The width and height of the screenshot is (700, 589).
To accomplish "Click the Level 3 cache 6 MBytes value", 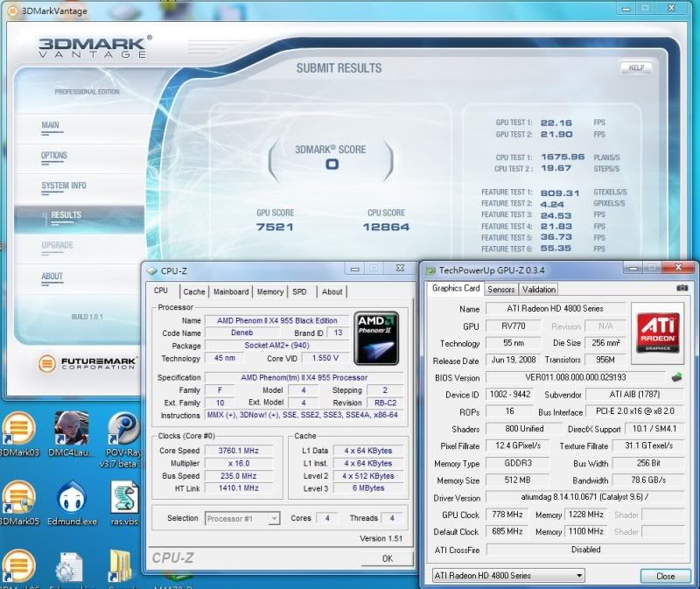I will click(x=368, y=488).
